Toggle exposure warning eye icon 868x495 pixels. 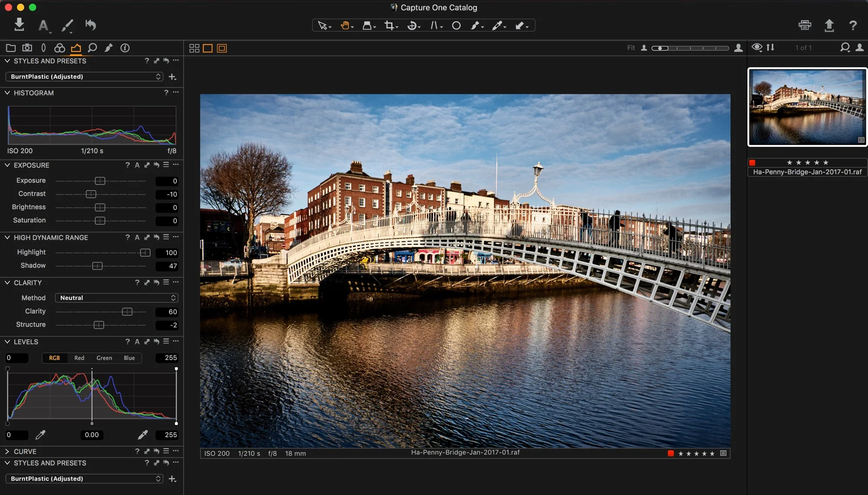coord(757,48)
